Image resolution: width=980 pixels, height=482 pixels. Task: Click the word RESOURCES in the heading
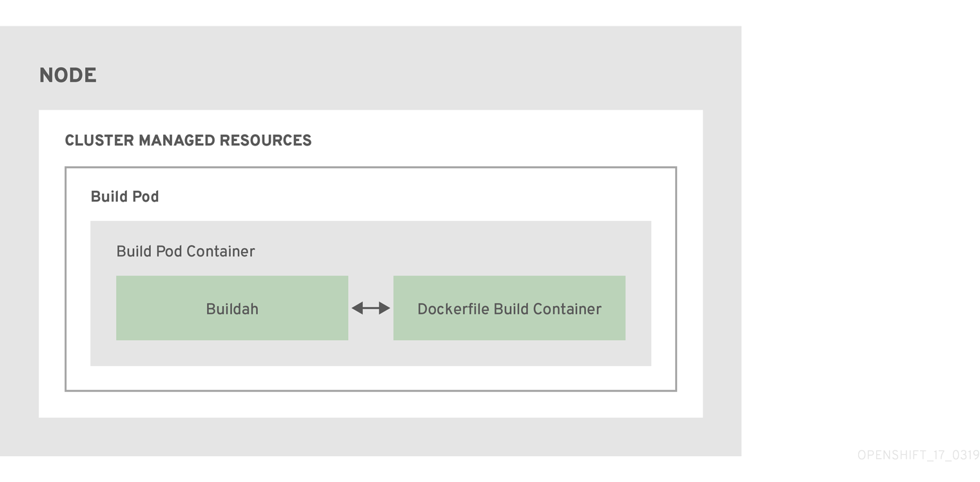pyautogui.click(x=266, y=140)
